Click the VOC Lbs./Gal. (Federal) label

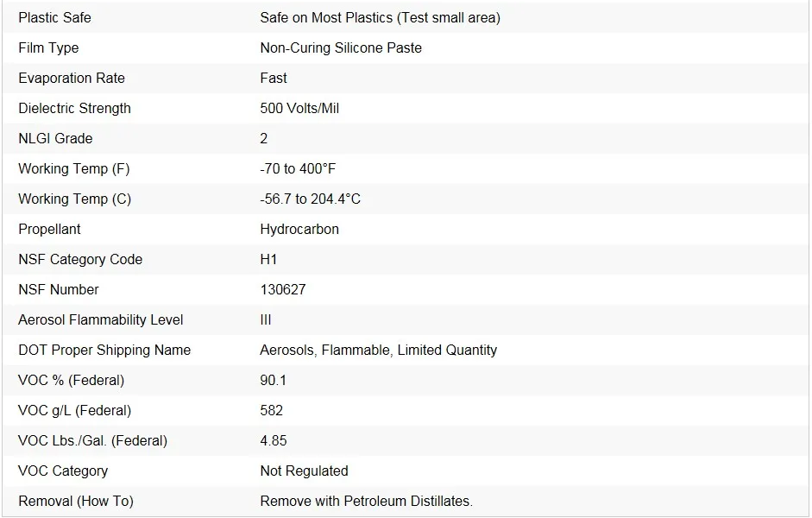click(x=92, y=440)
